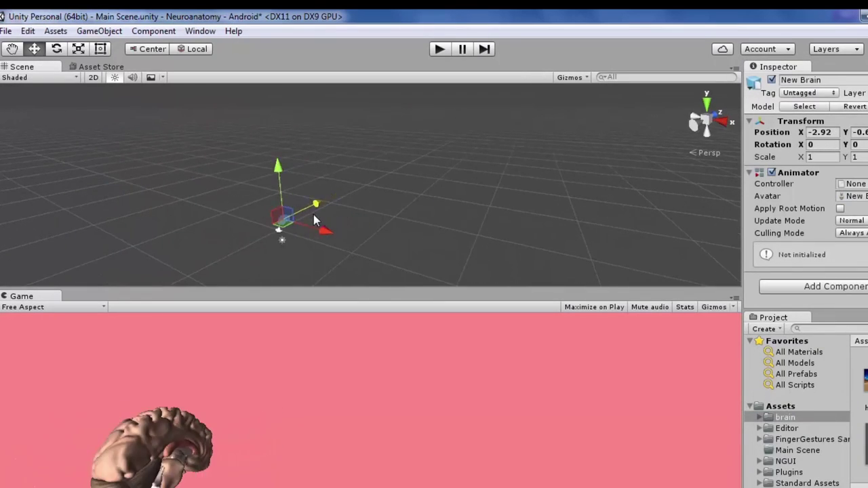This screenshot has height=488, width=868.
Task: Select the Hand tool in toolbar
Action: 12,49
